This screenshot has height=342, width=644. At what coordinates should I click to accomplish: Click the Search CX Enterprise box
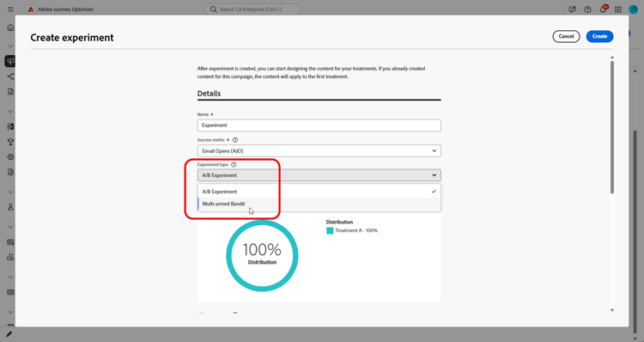[252, 9]
